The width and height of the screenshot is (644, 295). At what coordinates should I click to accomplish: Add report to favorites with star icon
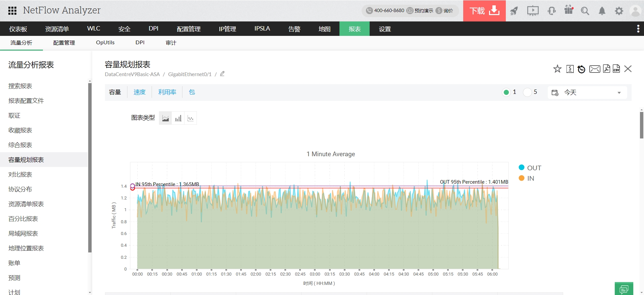tap(557, 69)
